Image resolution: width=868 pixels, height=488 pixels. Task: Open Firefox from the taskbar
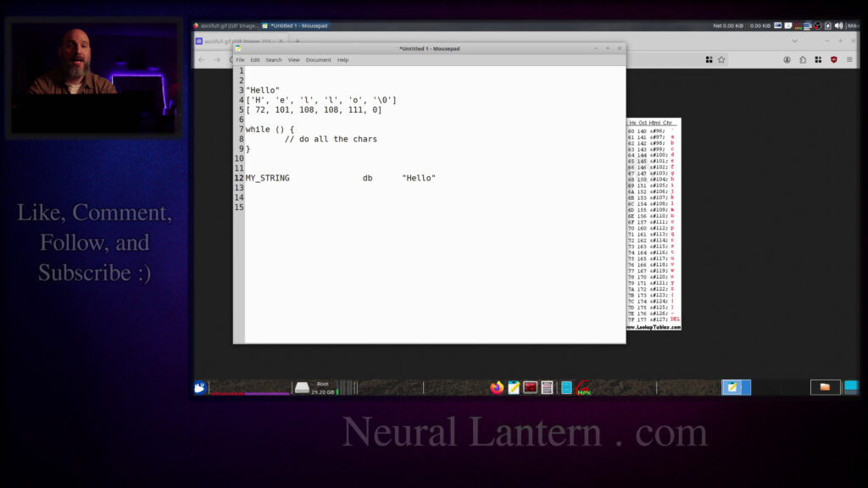click(x=497, y=387)
